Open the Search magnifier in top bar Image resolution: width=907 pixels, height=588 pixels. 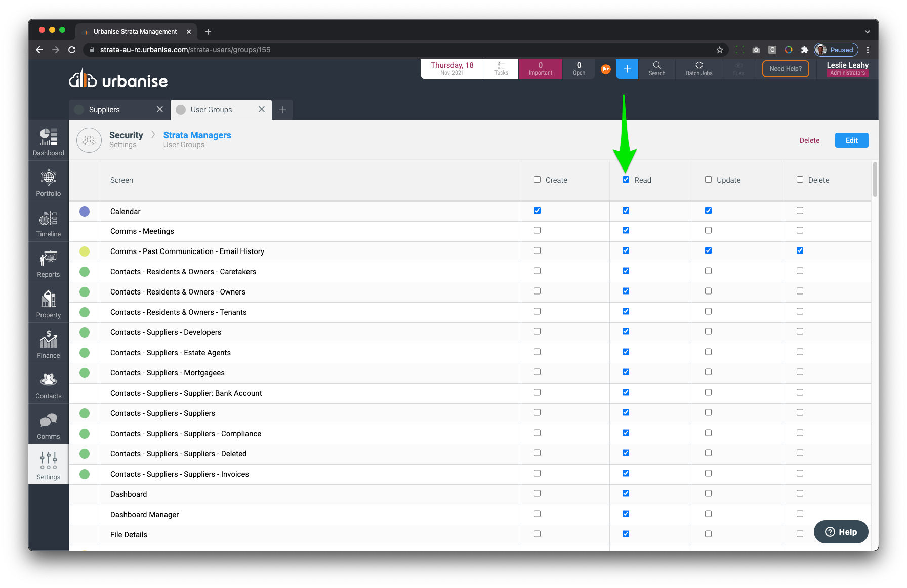tap(656, 69)
